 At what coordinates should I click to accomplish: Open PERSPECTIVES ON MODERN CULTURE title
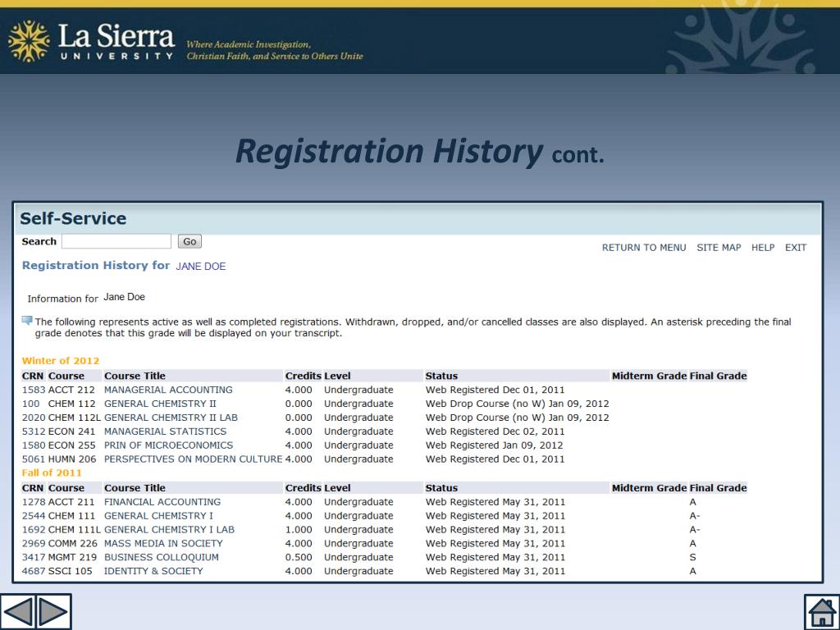coord(193,459)
